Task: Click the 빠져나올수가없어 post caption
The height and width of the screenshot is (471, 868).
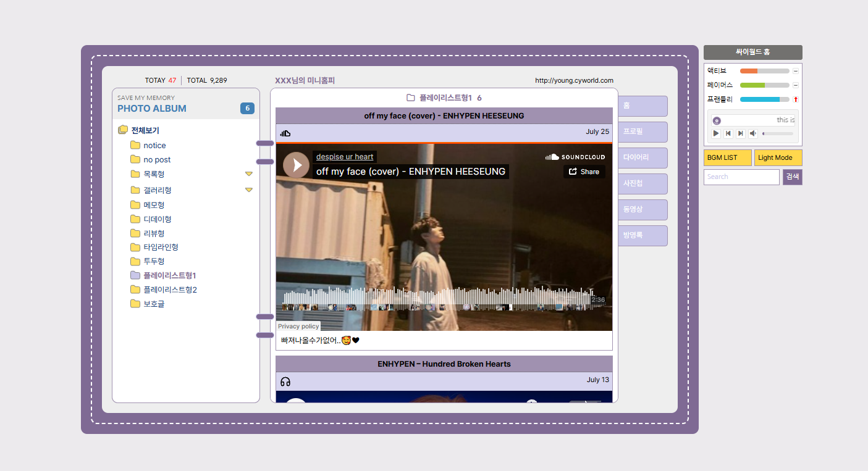Action: (x=320, y=340)
